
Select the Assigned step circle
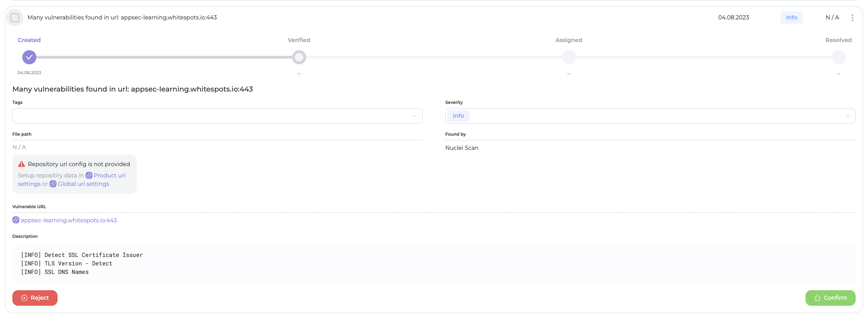coord(569,57)
